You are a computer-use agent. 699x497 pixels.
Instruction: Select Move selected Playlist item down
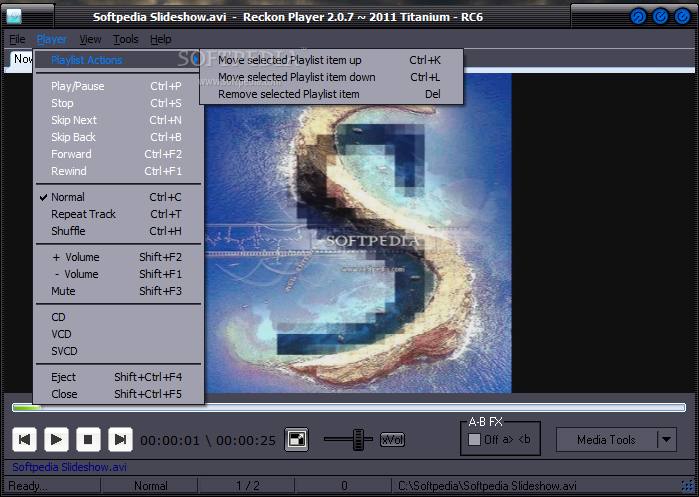331,77
